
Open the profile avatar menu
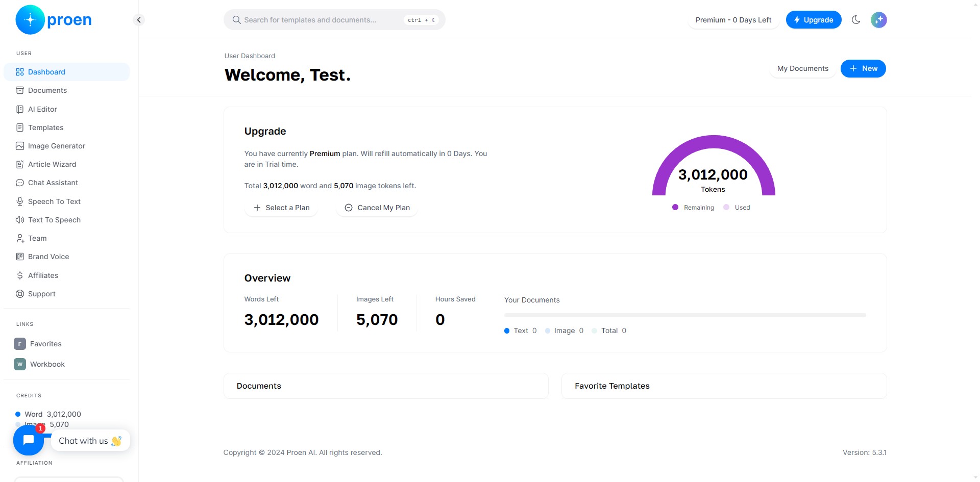(x=879, y=19)
